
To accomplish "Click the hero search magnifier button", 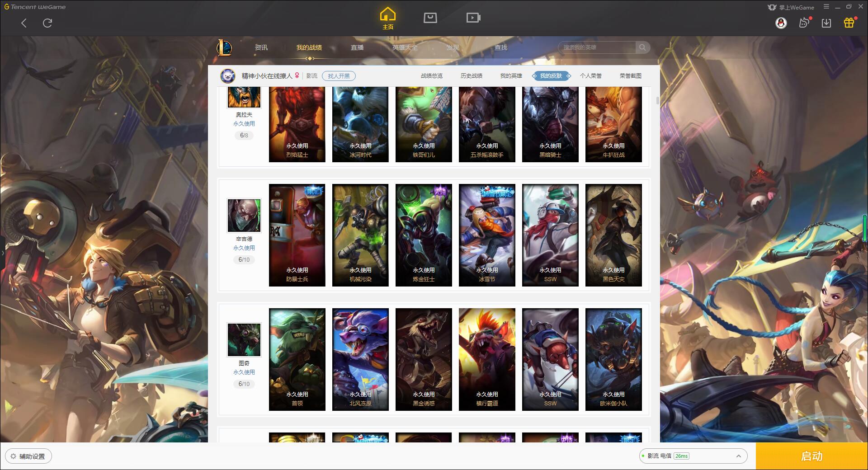I will [642, 47].
